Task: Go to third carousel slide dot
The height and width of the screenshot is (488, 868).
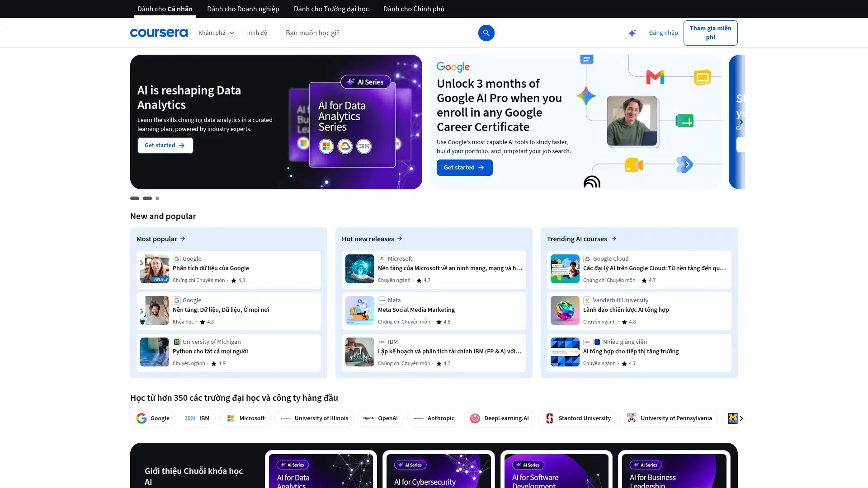Action: pyautogui.click(x=157, y=198)
